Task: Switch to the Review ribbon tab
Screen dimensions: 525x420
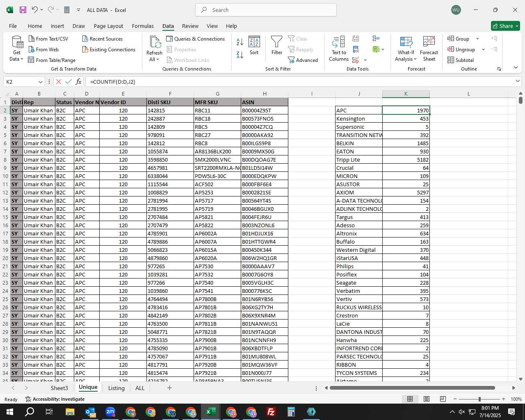Action: click(x=190, y=26)
